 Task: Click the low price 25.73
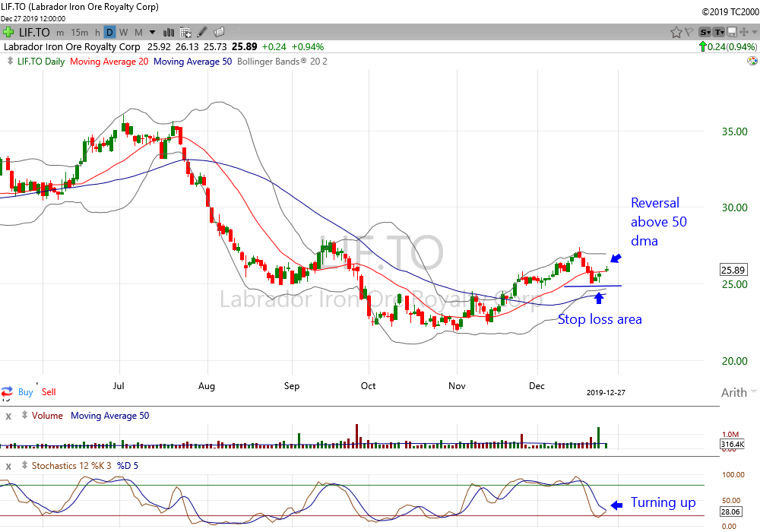pos(215,46)
